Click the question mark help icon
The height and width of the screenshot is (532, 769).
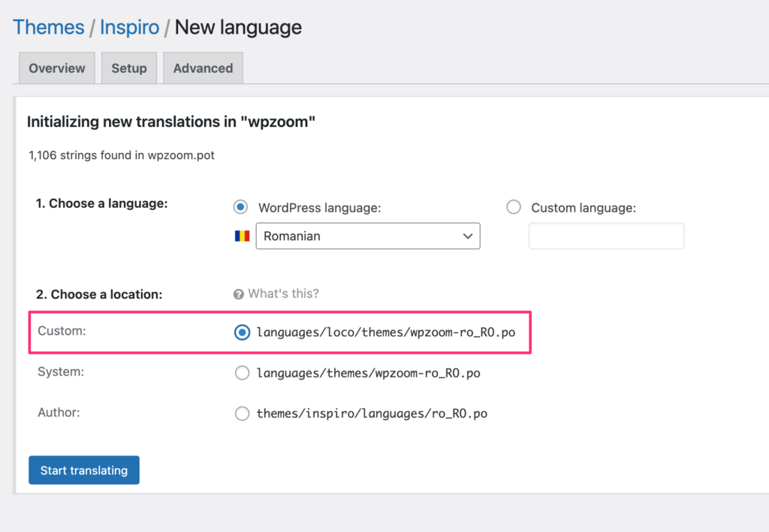238,294
